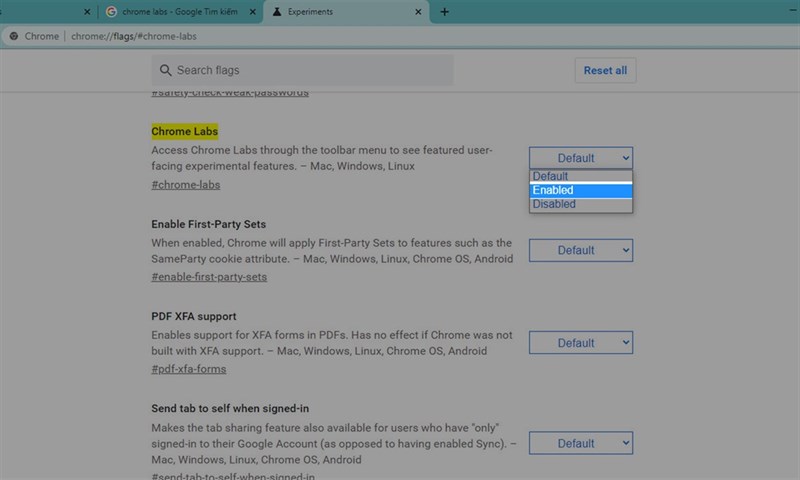Click the highlighted Chrome Labs heading
Viewport: 800px width, 480px height.
[x=185, y=132]
